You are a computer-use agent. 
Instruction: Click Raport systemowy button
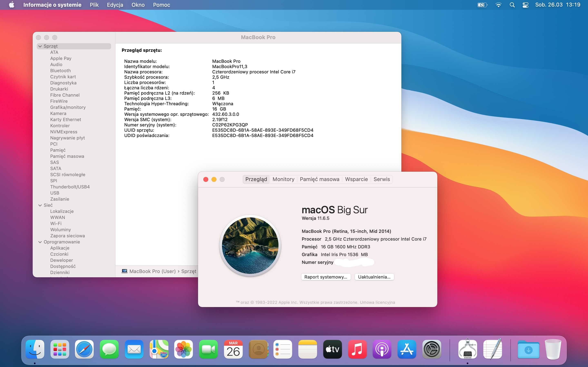pos(325,277)
